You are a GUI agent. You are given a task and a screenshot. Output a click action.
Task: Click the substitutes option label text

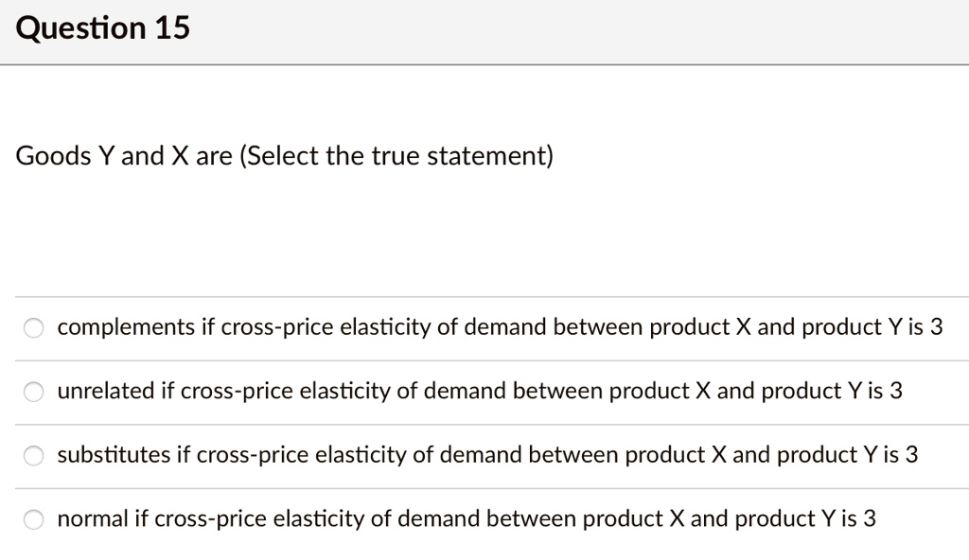tap(484, 455)
